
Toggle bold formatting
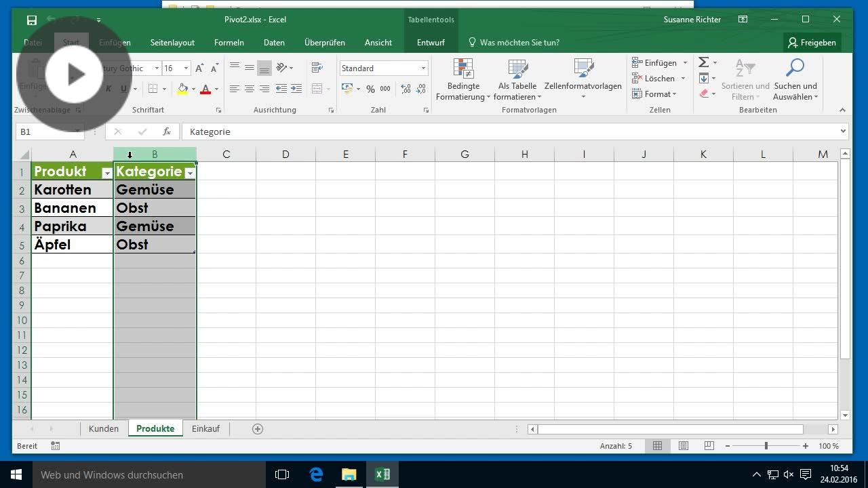(95, 89)
